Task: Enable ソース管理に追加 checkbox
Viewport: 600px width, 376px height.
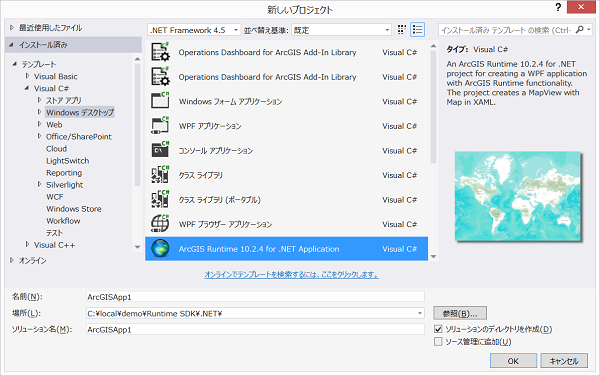Action: [439, 341]
